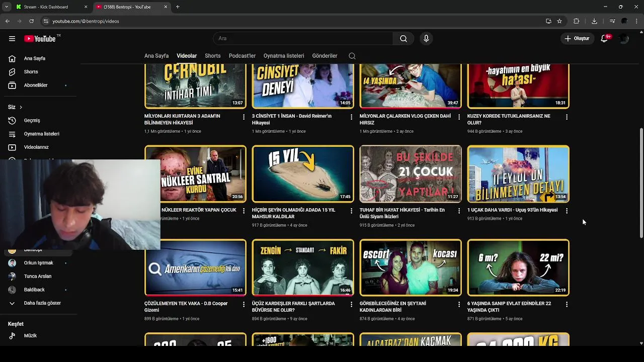Go back in the browser

point(7,21)
